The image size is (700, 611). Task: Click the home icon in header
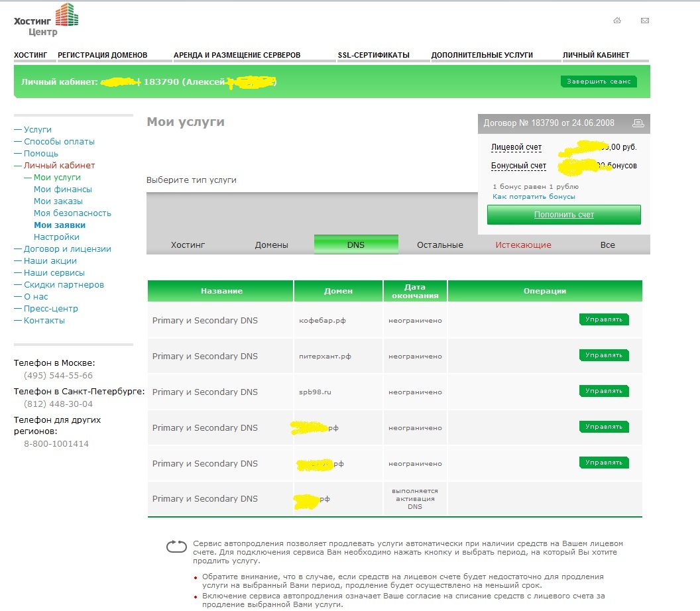[x=617, y=21]
